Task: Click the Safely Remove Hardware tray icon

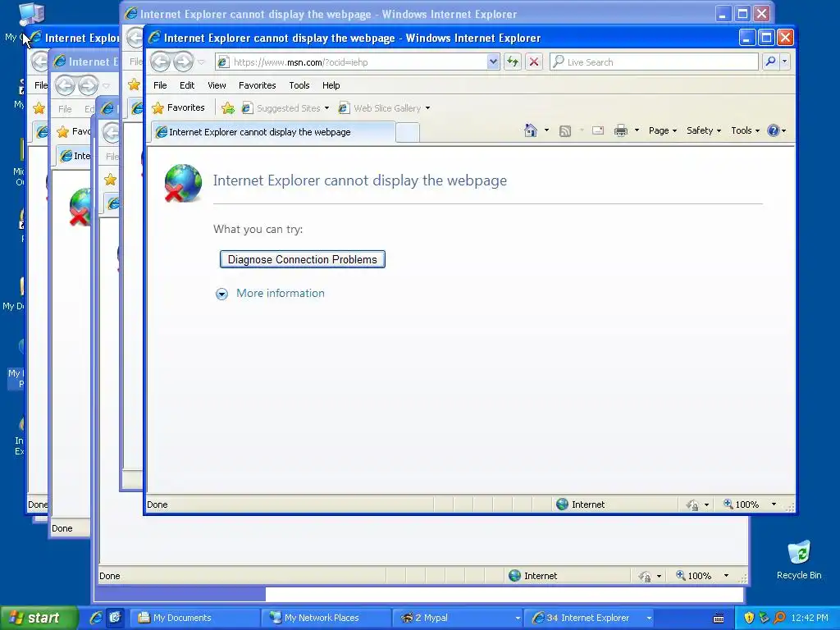Action: click(x=764, y=618)
